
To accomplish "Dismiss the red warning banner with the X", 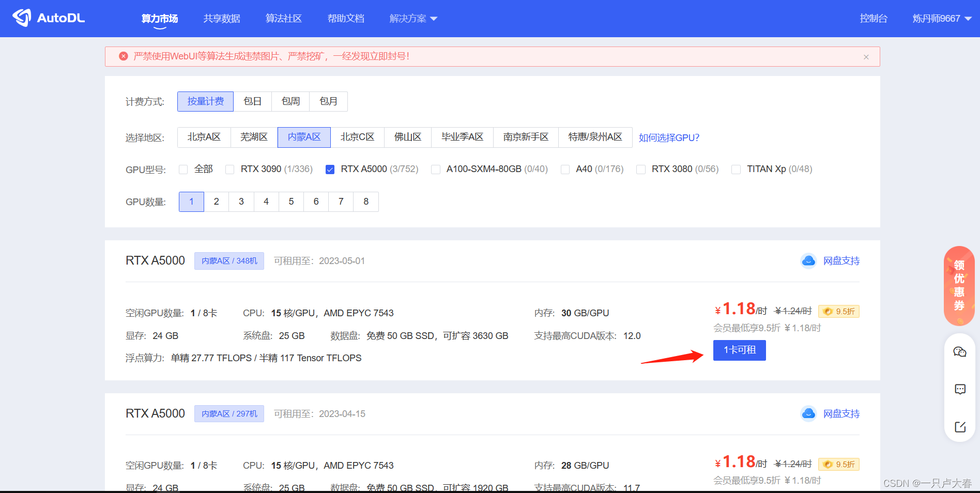I will (866, 57).
